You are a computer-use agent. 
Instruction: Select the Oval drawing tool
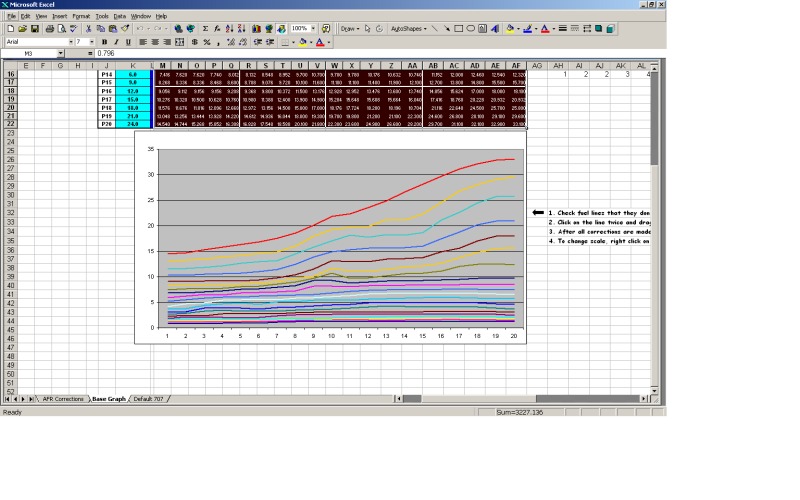coord(470,29)
